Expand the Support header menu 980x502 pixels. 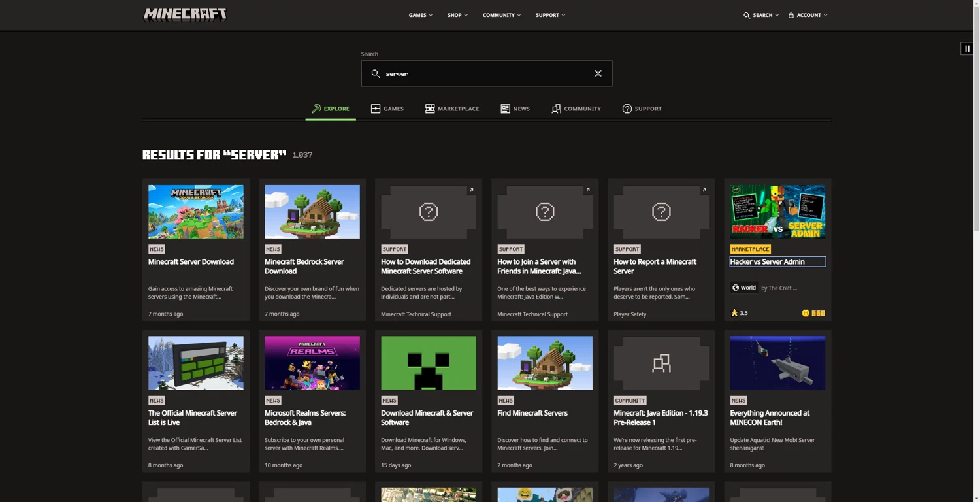click(x=551, y=15)
